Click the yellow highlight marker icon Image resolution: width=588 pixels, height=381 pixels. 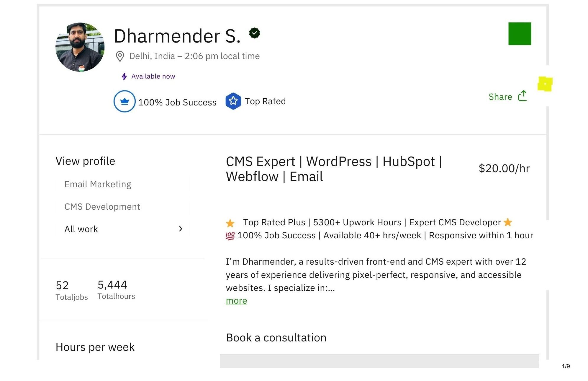[545, 84]
